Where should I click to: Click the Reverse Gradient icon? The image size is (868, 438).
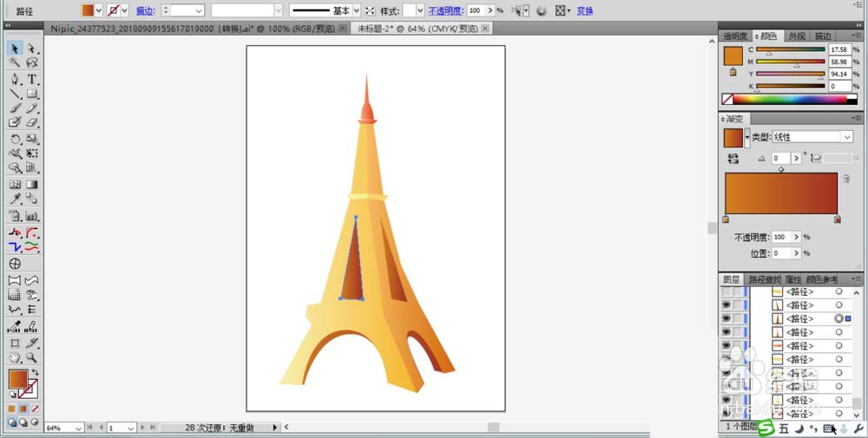[733, 159]
